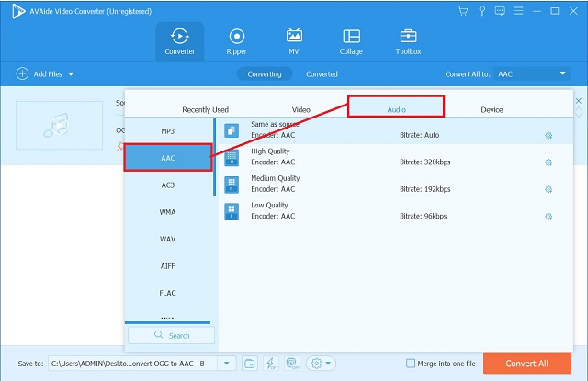This screenshot has height=381, width=588.
Task: Choose WMA format
Action: coord(168,212)
